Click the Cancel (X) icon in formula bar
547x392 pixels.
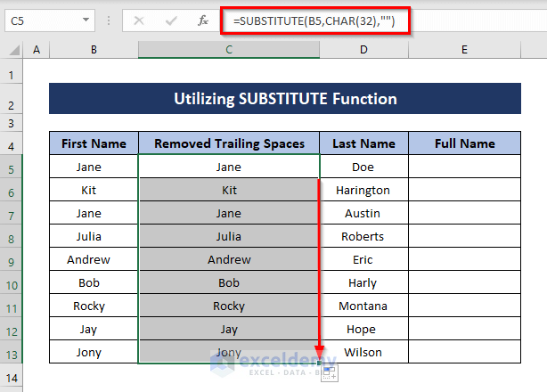(x=138, y=20)
